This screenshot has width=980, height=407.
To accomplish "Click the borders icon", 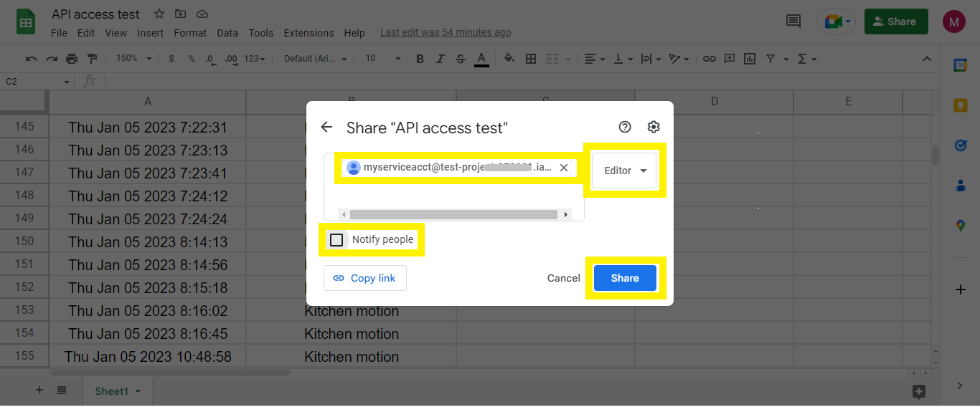I will pyautogui.click(x=531, y=59).
